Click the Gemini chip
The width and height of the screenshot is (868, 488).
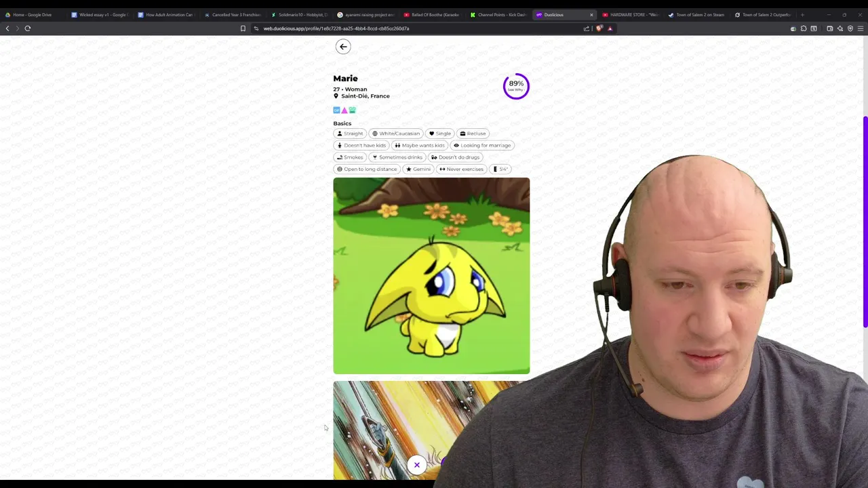click(x=418, y=169)
